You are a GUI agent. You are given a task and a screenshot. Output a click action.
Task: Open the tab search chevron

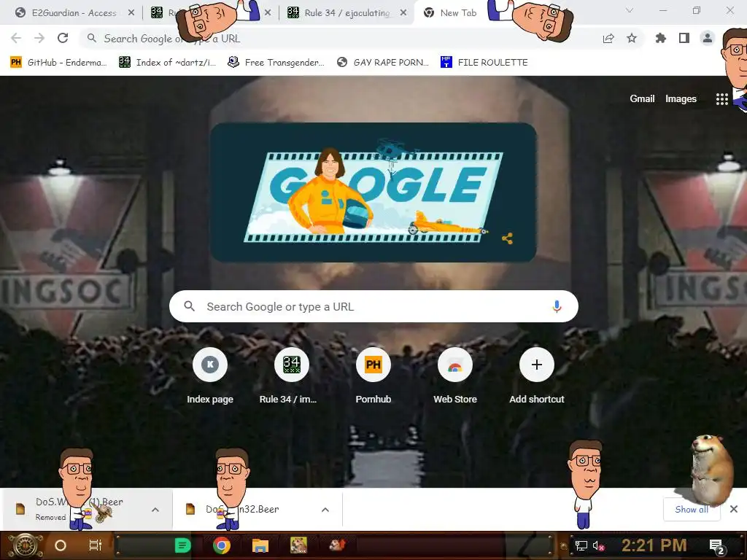tap(630, 10)
